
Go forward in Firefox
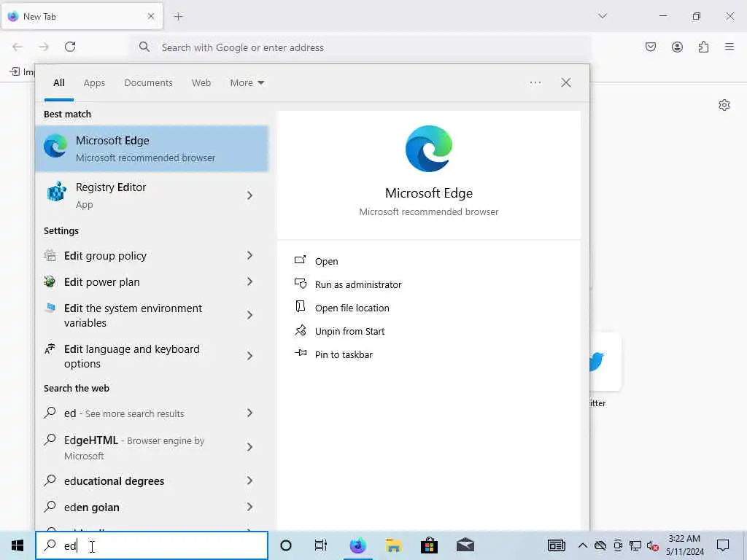tap(44, 47)
